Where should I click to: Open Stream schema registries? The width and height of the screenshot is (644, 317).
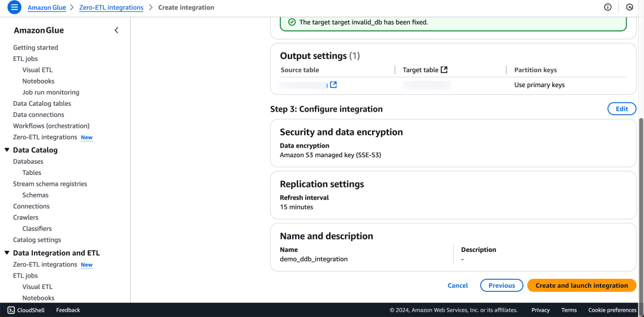click(x=50, y=184)
